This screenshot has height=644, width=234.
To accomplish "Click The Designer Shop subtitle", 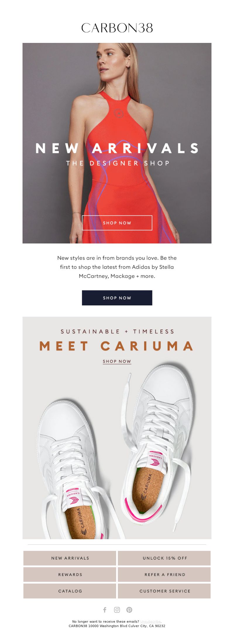I will click(x=118, y=163).
